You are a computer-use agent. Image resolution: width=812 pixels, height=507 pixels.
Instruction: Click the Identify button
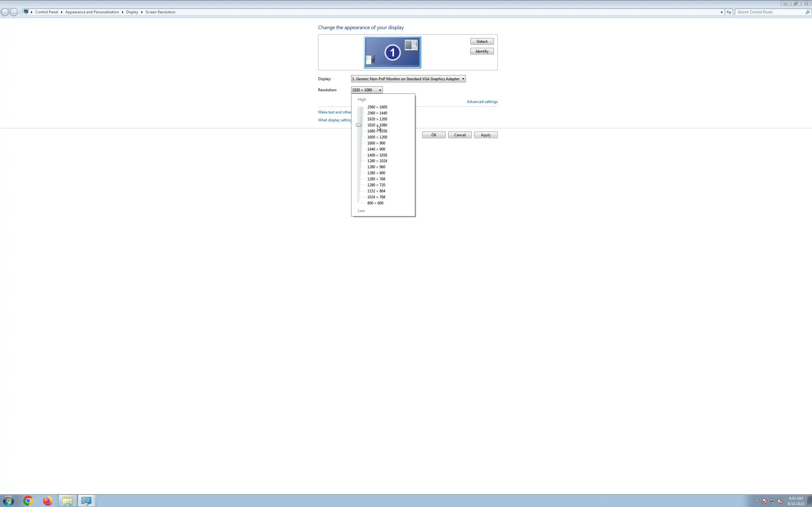[481, 51]
